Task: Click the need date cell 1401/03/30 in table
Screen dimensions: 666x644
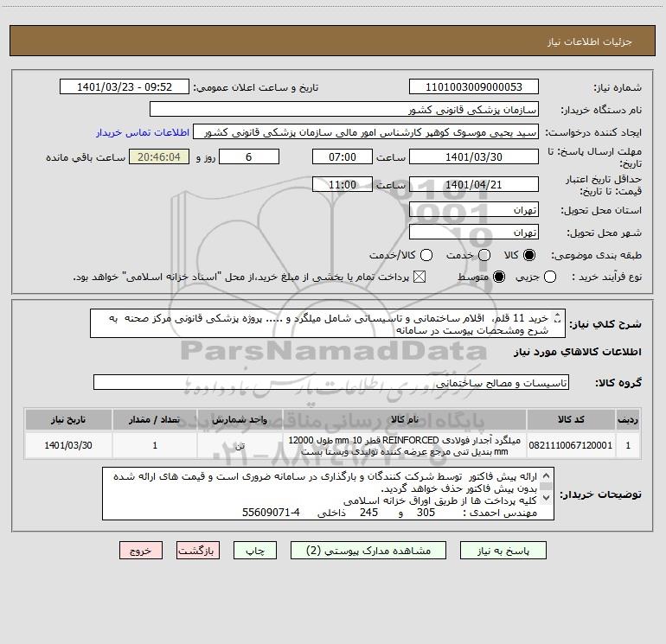Action: [x=68, y=445]
